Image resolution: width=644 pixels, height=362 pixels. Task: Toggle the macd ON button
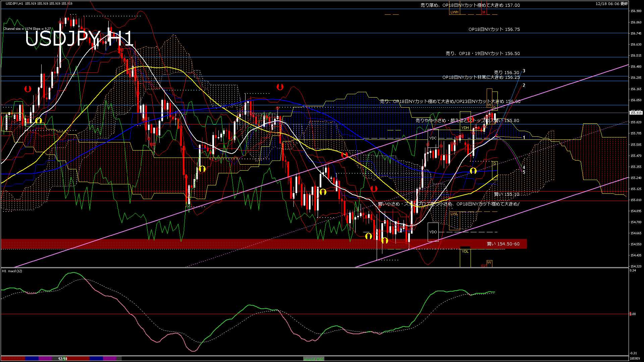314,359
